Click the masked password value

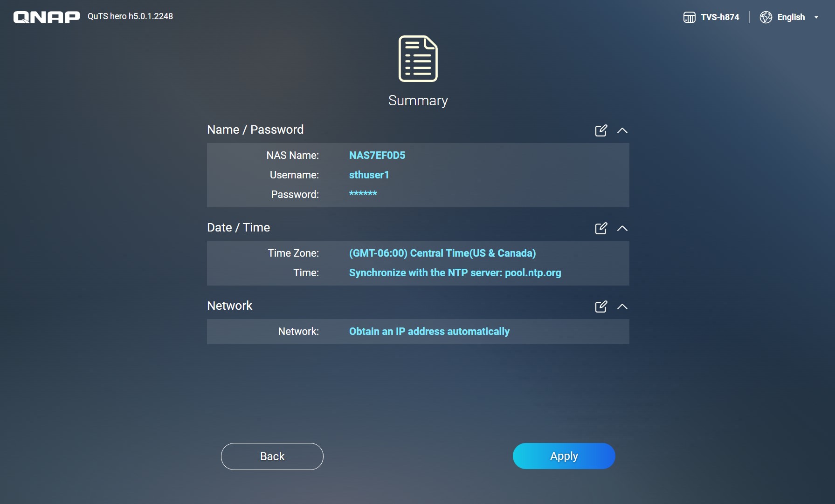363,194
